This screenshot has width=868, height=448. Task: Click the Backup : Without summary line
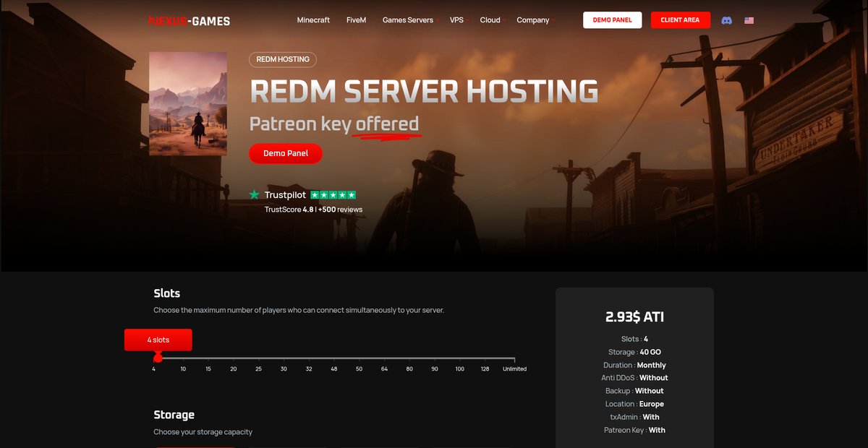634,391
